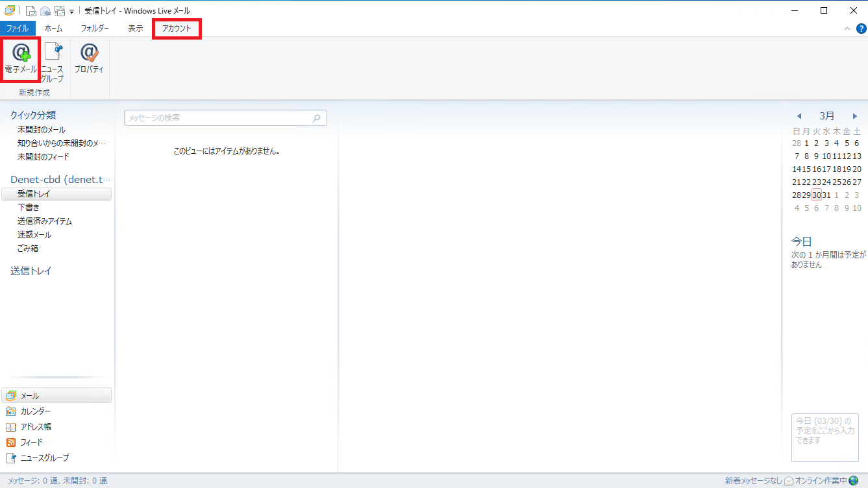This screenshot has width=868, height=488.
Task: Click the Denet-cbd account header
Action: [60, 179]
